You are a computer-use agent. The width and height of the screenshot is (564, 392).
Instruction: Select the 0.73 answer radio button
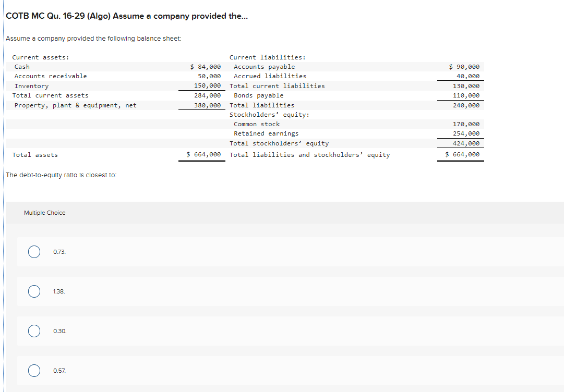click(34, 252)
